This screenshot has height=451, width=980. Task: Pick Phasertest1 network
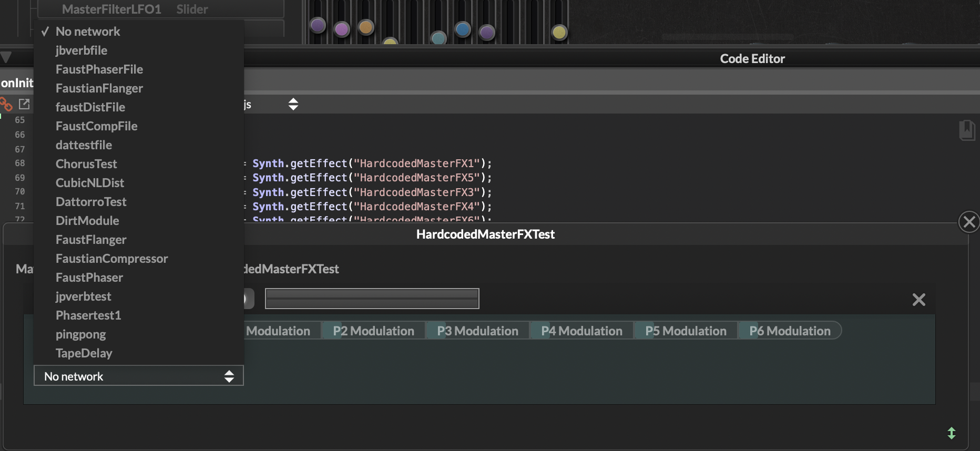139,315
